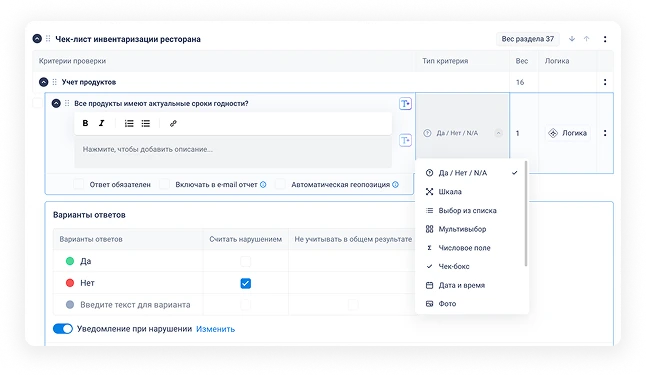Click the text format icon beside the description field

pyautogui.click(x=405, y=141)
